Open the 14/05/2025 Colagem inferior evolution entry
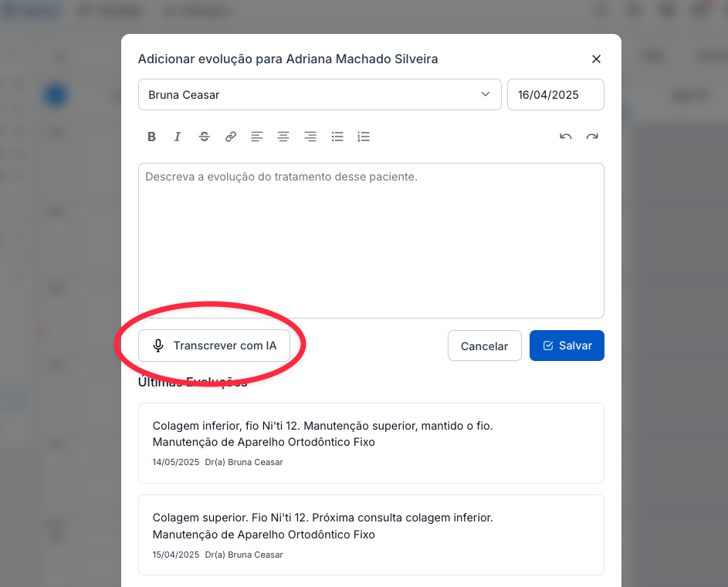 (371, 443)
